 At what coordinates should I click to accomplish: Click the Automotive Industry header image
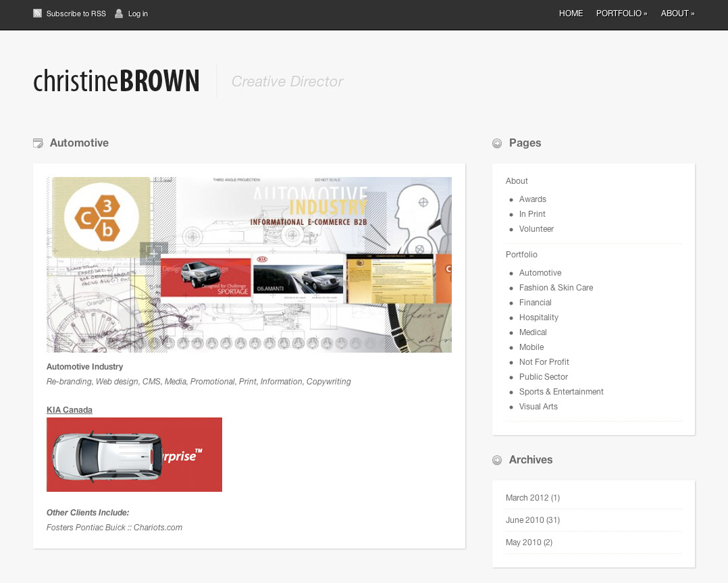[x=249, y=265]
